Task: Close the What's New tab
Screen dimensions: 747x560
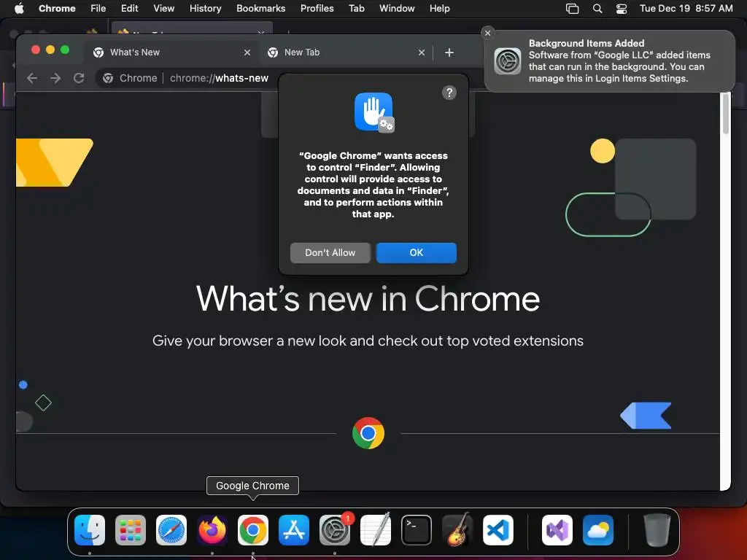Action: point(247,52)
